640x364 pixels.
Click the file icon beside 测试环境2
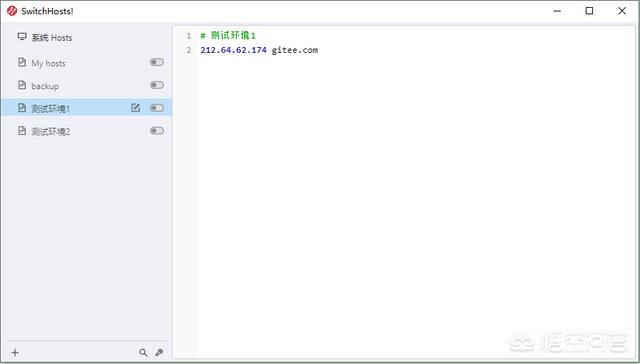point(22,131)
